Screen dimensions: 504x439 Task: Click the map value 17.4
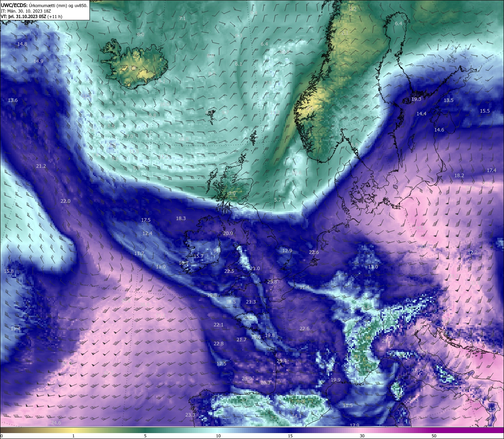(491, 170)
